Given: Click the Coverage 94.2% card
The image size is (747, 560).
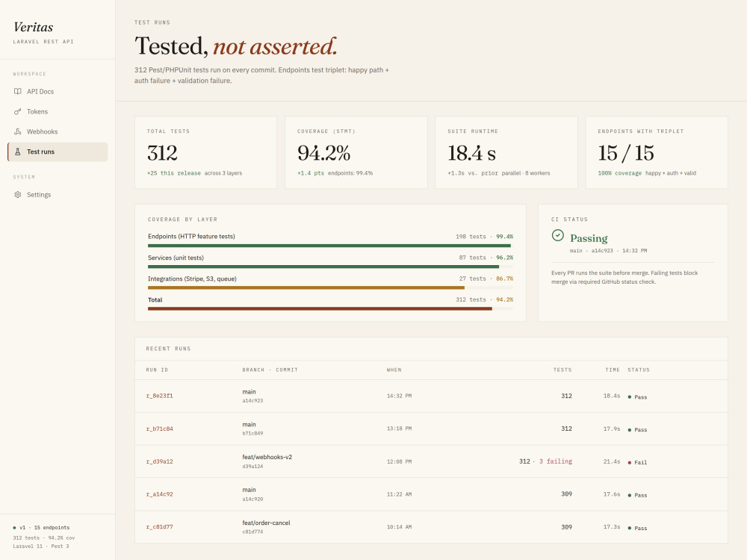Looking at the screenshot, I should [x=356, y=152].
